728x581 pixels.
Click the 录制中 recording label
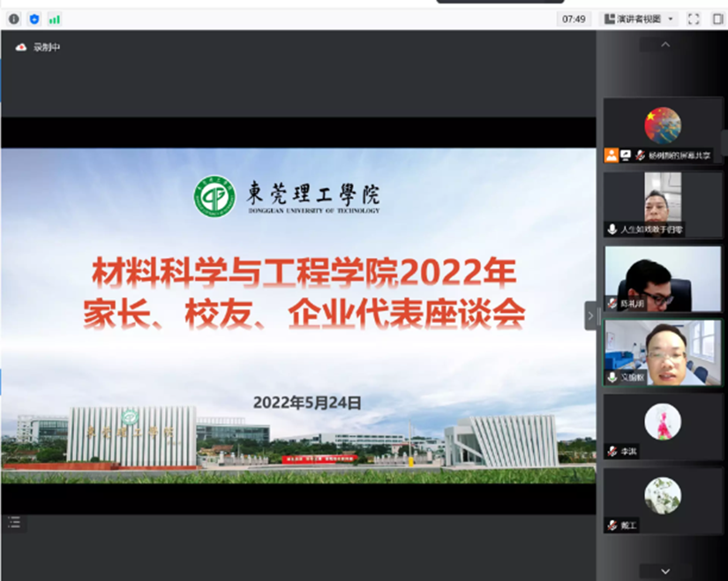(47, 48)
